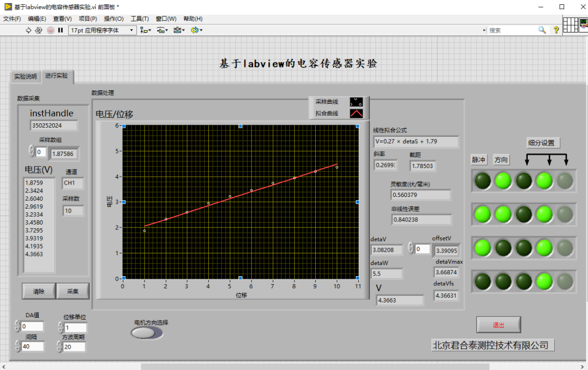Open the 工具(T) menu
588x370 pixels.
pyautogui.click(x=139, y=18)
